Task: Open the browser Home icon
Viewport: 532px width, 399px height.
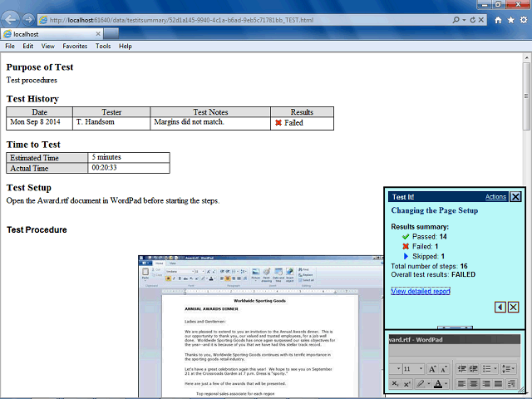Action: (498, 20)
